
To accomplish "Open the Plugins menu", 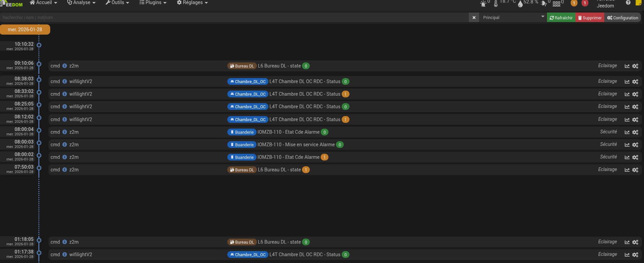I will (153, 3).
